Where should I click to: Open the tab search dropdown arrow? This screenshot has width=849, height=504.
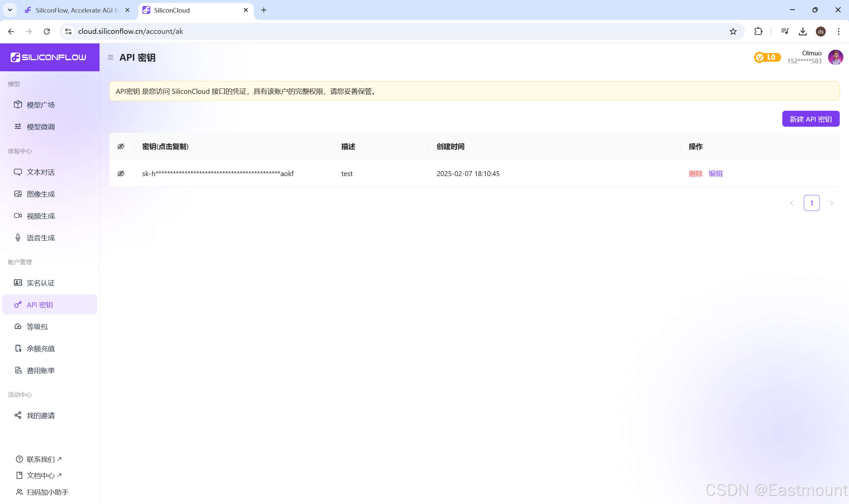(10, 10)
